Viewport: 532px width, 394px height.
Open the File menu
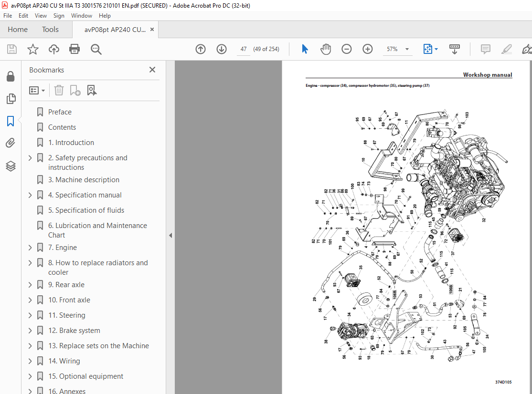(x=8, y=16)
